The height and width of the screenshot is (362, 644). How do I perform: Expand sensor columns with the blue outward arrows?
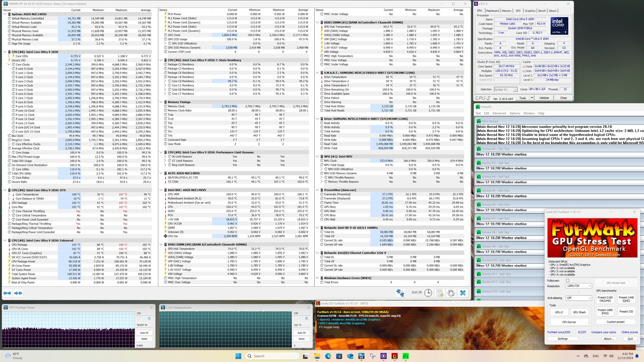[x=7, y=293]
